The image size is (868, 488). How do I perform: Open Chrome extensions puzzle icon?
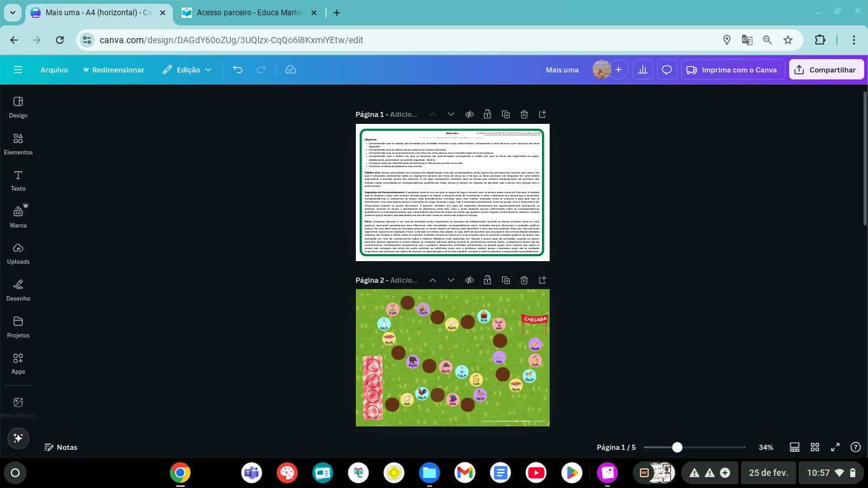pyautogui.click(x=820, y=39)
